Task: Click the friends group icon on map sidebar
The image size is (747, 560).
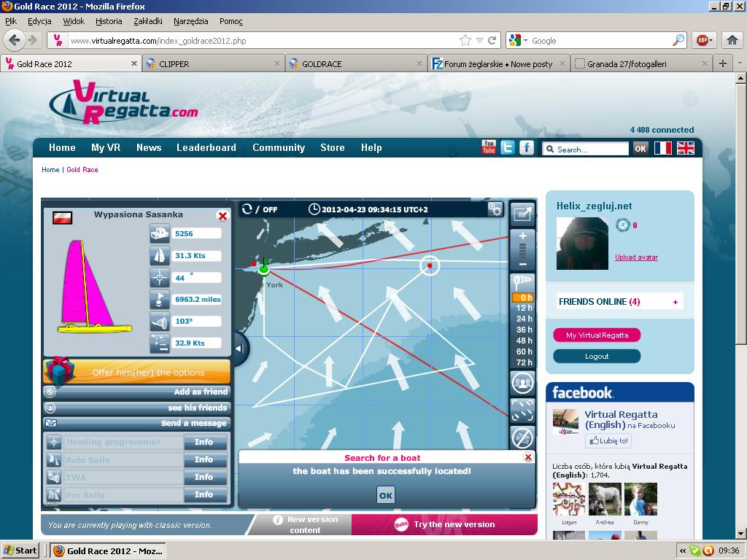Action: point(522,381)
